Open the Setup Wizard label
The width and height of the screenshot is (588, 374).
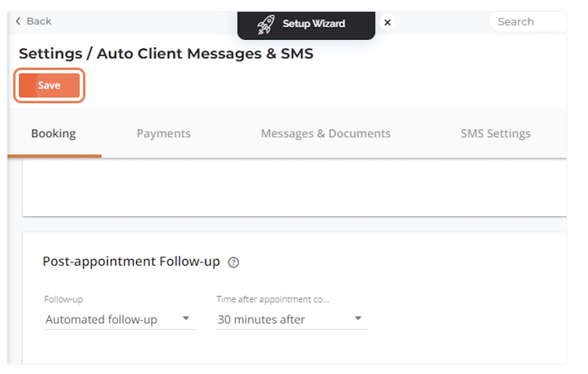314,23
